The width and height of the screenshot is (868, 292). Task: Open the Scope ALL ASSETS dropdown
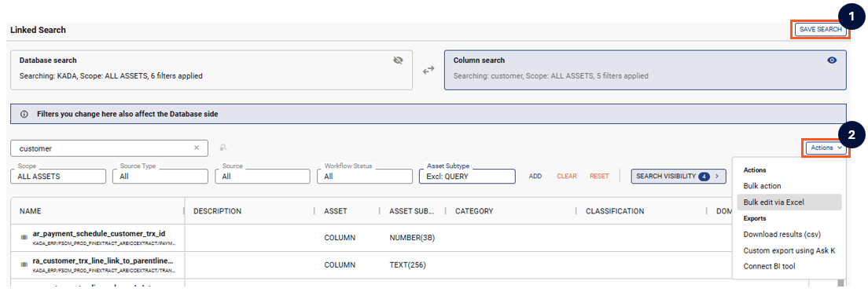click(58, 177)
